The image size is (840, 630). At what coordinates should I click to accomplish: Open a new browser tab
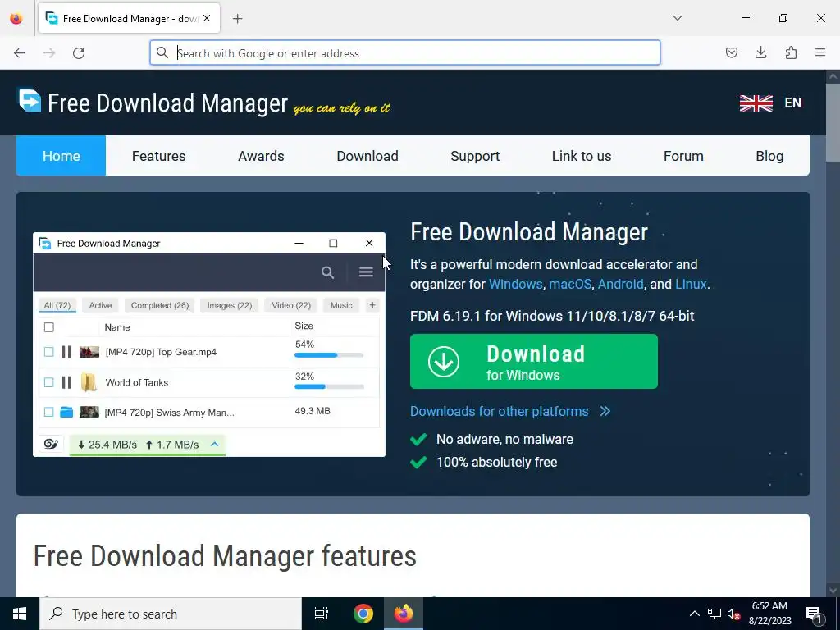click(x=237, y=19)
